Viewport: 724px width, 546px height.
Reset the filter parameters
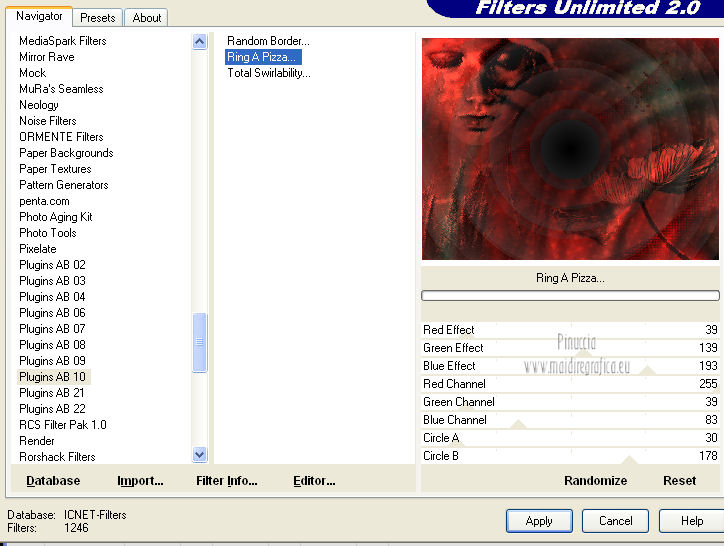tap(679, 481)
